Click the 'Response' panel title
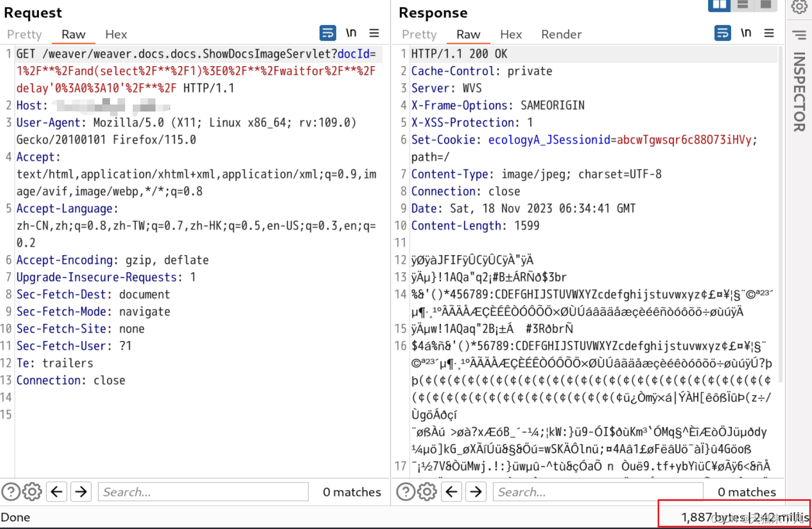 point(433,12)
